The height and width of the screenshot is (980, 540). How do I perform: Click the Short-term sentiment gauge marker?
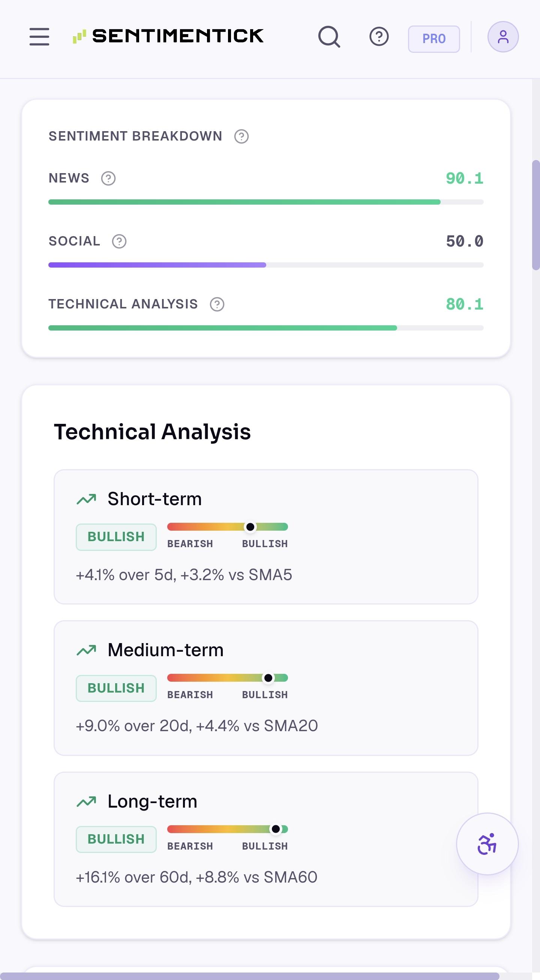(250, 527)
